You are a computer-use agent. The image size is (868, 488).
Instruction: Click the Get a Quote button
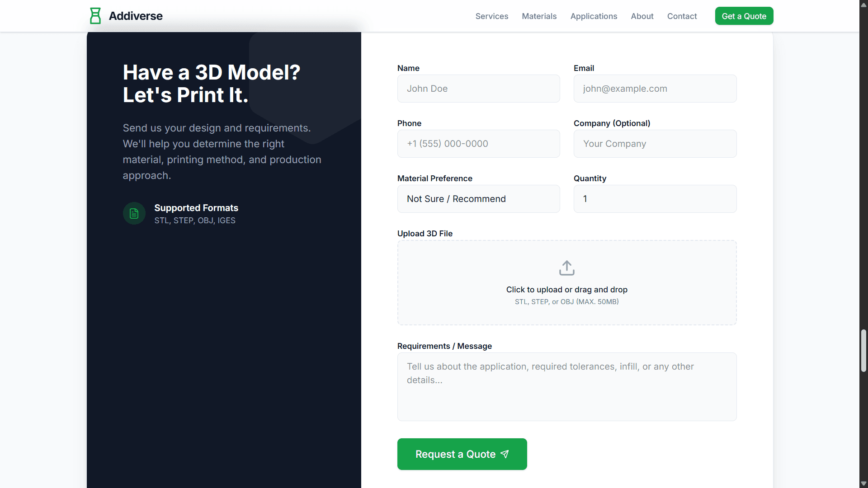pos(744,16)
